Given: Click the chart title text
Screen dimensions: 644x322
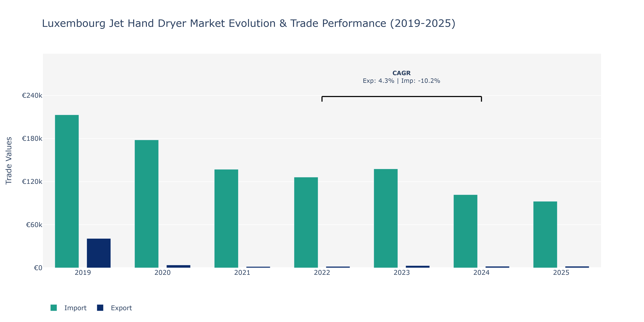Looking at the screenshot, I should tap(248, 23).
